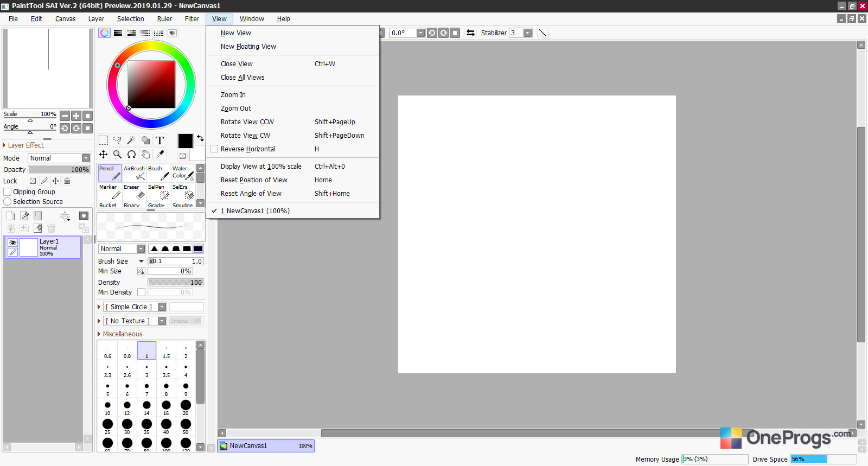This screenshot has height=466, width=868.
Task: Select the eyedropper color picker tool
Action: [x=159, y=155]
